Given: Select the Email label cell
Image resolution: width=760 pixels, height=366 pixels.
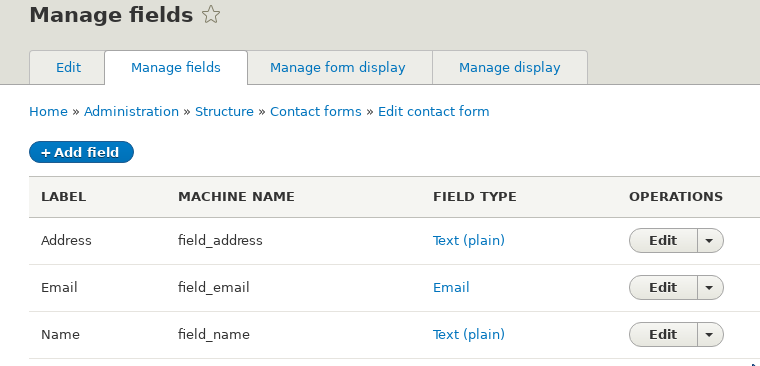Looking at the screenshot, I should click(59, 287).
